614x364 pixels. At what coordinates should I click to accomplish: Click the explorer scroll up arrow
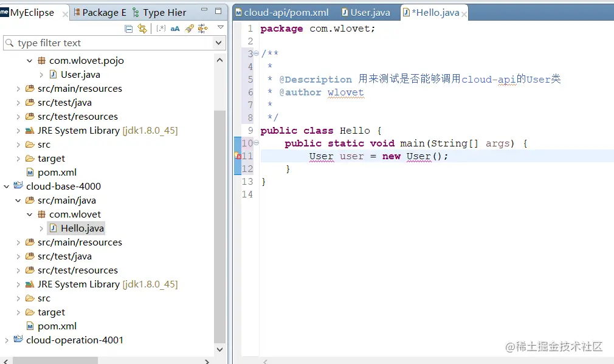coord(219,60)
